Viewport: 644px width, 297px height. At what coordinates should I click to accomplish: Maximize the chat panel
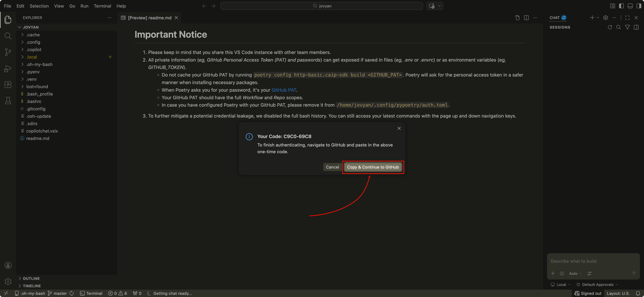[627, 18]
